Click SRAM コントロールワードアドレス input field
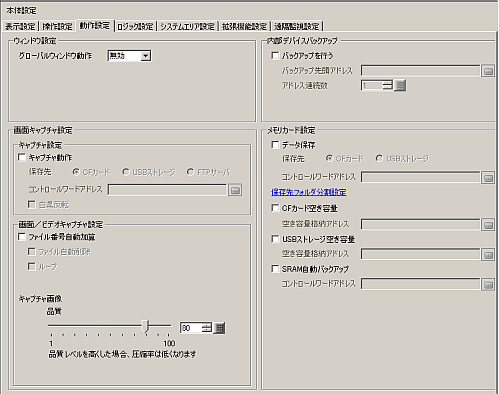 [421, 285]
